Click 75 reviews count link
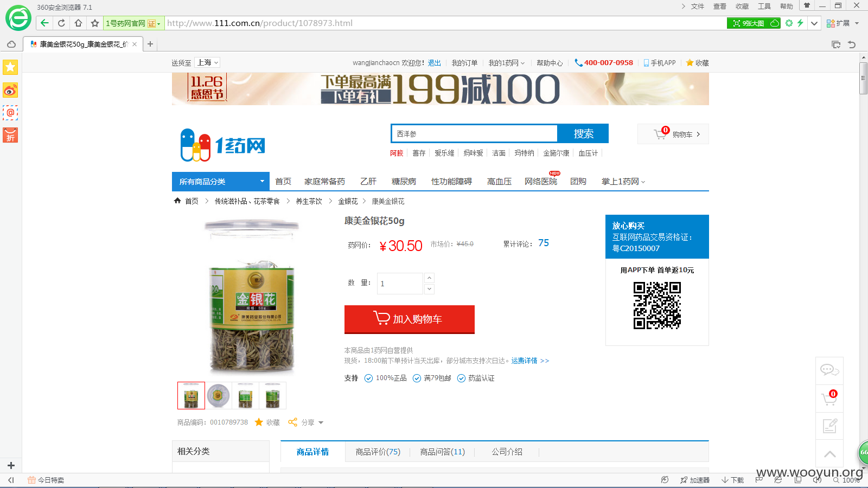 pos(544,243)
